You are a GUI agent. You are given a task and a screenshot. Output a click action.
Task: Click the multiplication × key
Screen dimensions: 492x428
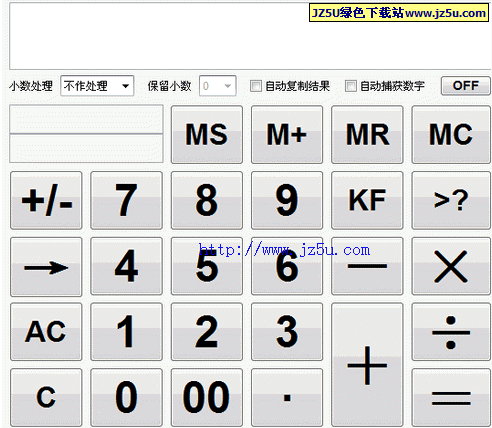[451, 266]
